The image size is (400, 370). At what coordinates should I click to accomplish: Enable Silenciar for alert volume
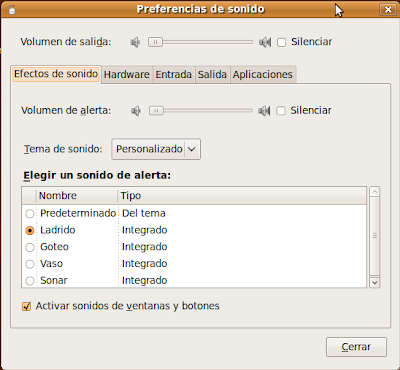point(281,111)
